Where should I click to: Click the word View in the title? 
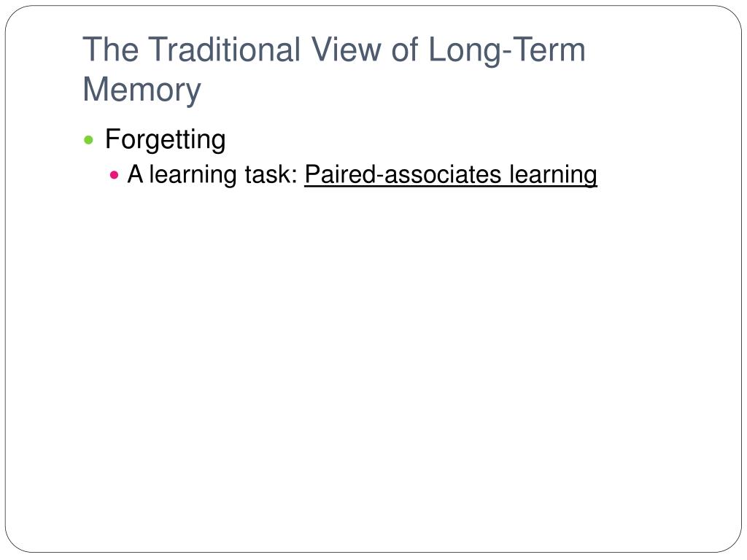click(x=346, y=50)
